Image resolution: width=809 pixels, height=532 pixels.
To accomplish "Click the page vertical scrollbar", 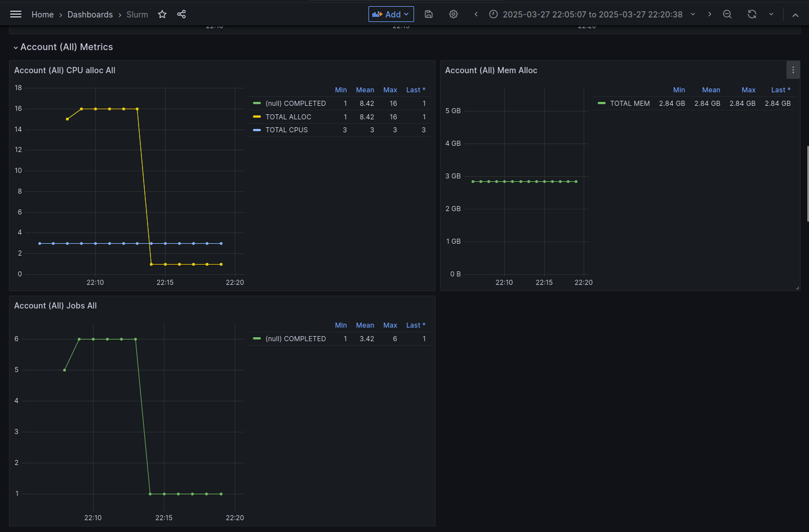I will point(807,184).
